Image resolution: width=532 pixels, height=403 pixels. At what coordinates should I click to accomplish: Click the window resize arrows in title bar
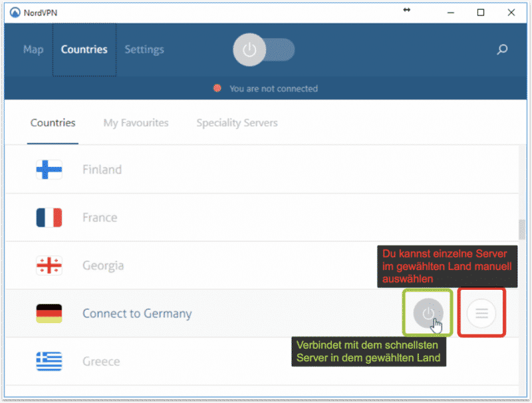(406, 11)
